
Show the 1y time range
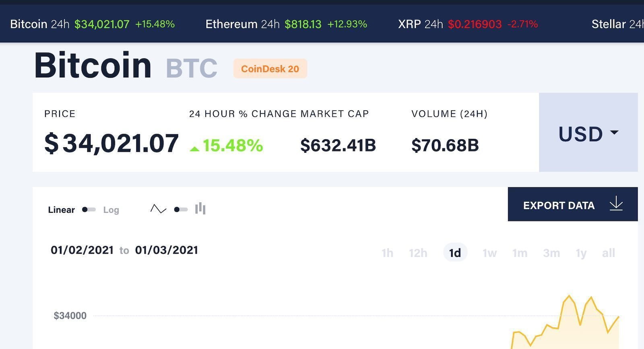581,253
